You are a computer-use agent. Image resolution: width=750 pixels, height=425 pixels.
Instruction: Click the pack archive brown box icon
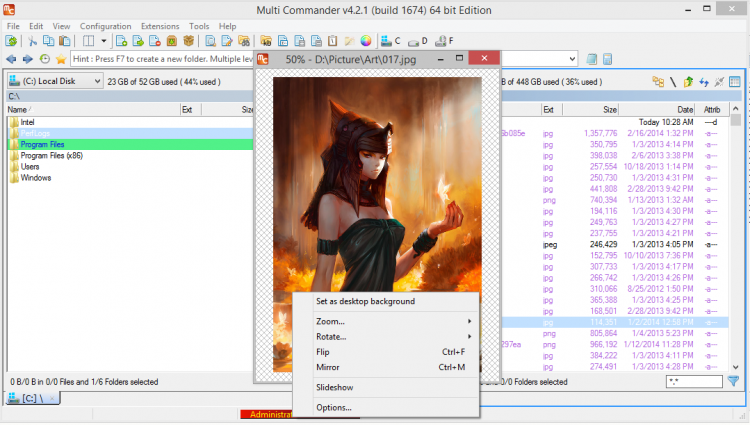172,41
